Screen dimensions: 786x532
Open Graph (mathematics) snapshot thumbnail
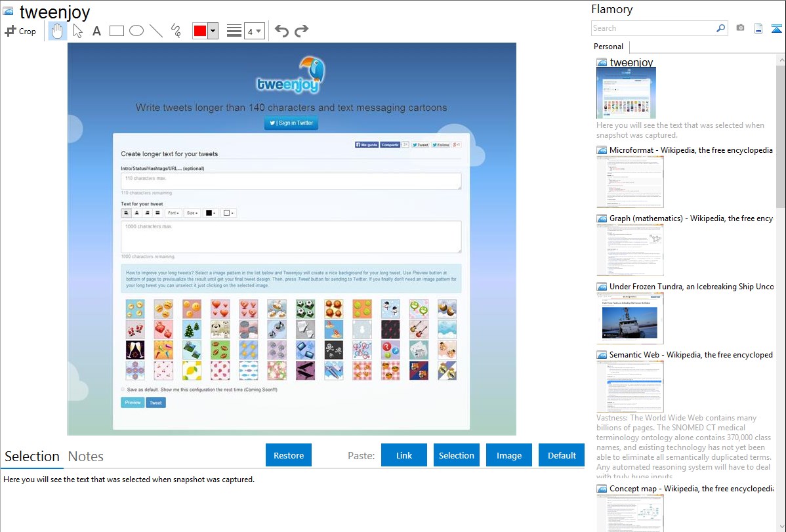coord(630,250)
